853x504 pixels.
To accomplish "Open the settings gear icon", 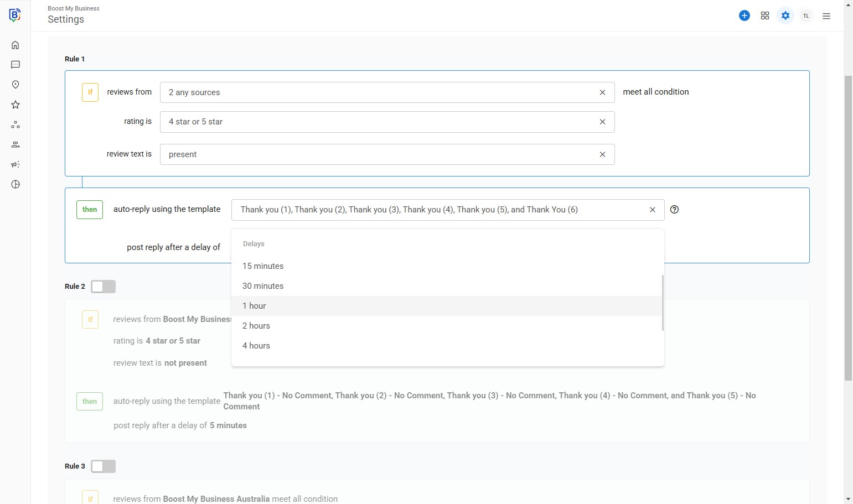I will pyautogui.click(x=785, y=15).
